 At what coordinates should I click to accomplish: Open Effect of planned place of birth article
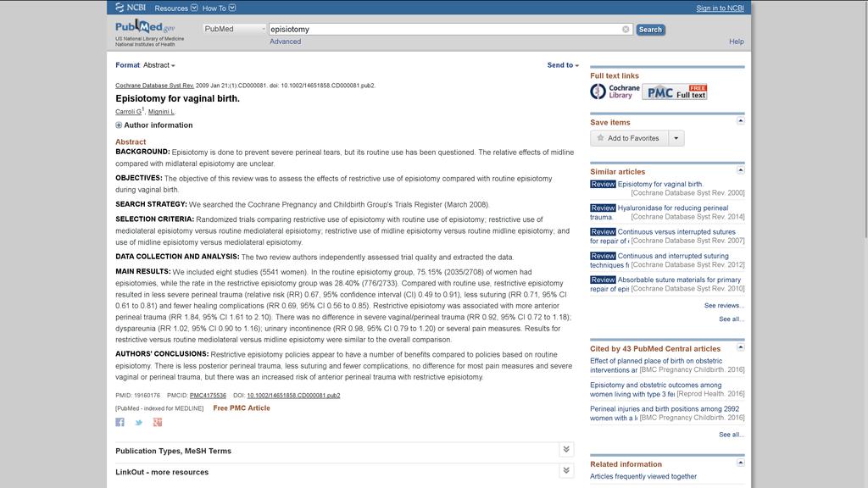pyautogui.click(x=656, y=361)
